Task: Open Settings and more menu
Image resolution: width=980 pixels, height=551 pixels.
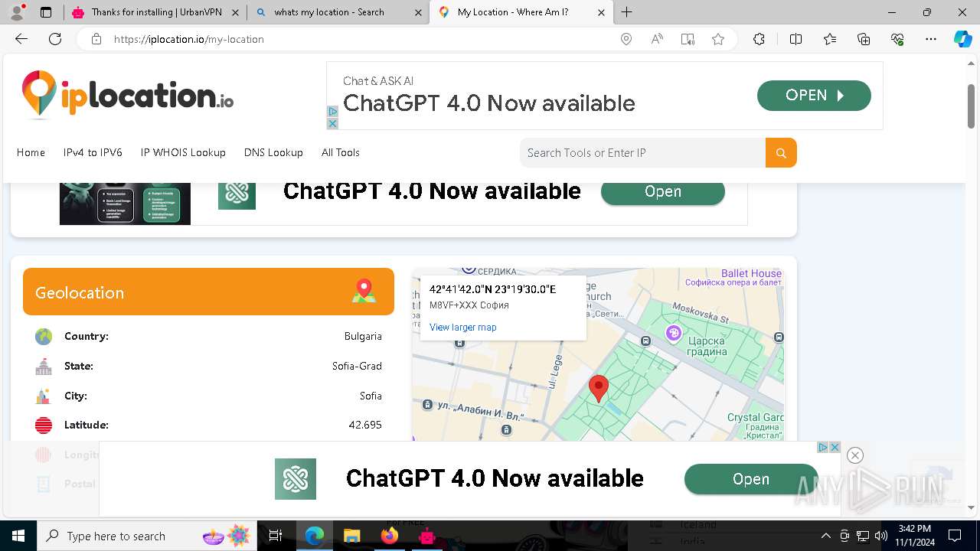Action: coord(931,39)
